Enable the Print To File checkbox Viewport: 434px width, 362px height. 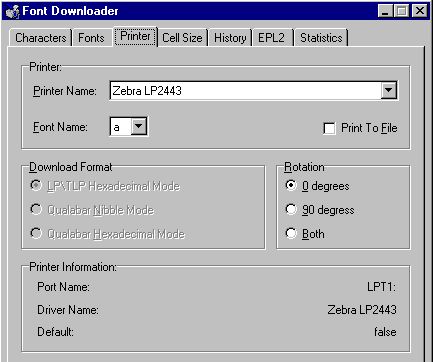pyautogui.click(x=329, y=128)
